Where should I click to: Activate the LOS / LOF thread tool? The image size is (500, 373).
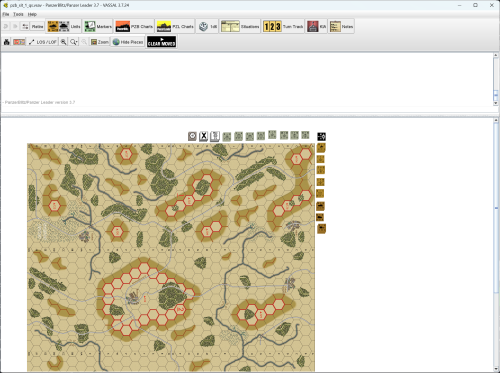pos(43,42)
